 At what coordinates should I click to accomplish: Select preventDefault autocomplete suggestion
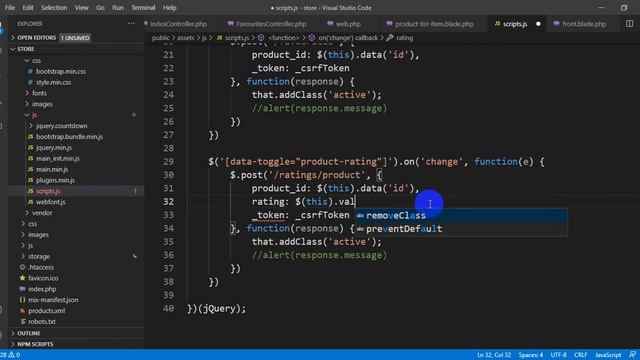pos(461,229)
